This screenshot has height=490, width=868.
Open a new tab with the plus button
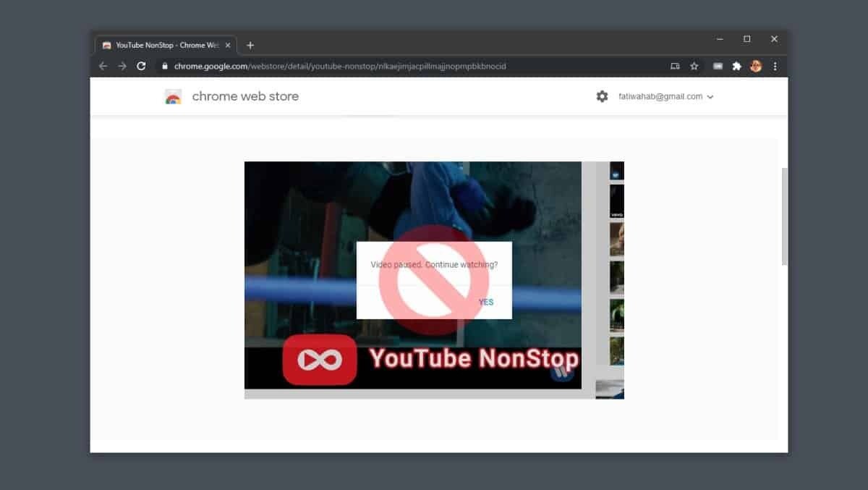click(x=250, y=44)
